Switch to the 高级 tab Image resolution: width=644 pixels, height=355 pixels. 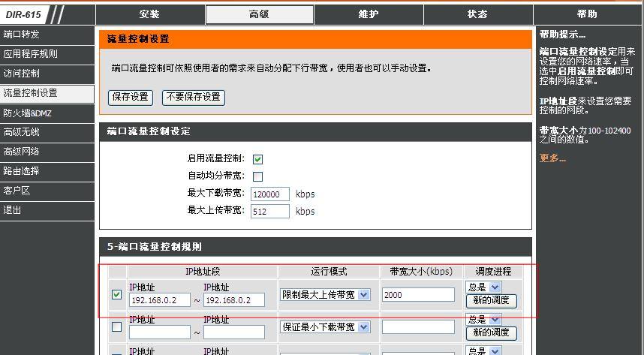pyautogui.click(x=260, y=14)
